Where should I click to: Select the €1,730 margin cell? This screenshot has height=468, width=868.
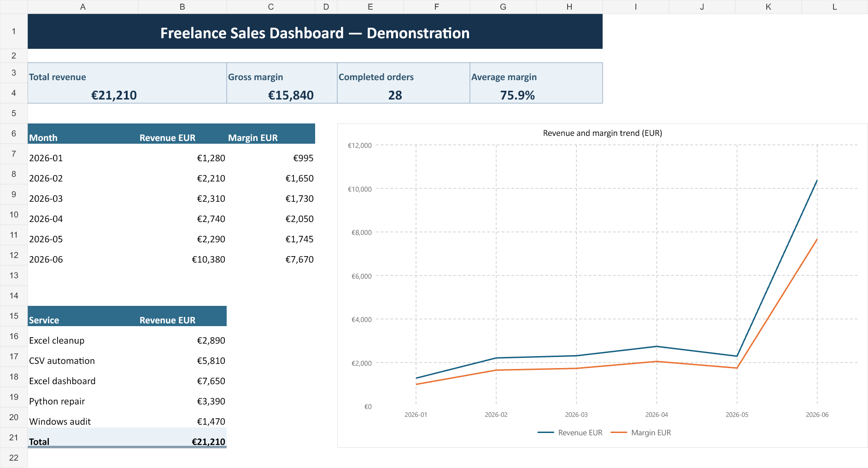(x=271, y=194)
